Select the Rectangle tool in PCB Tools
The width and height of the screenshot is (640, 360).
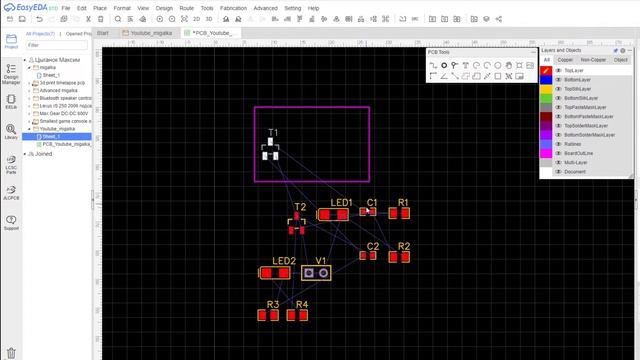[498, 76]
